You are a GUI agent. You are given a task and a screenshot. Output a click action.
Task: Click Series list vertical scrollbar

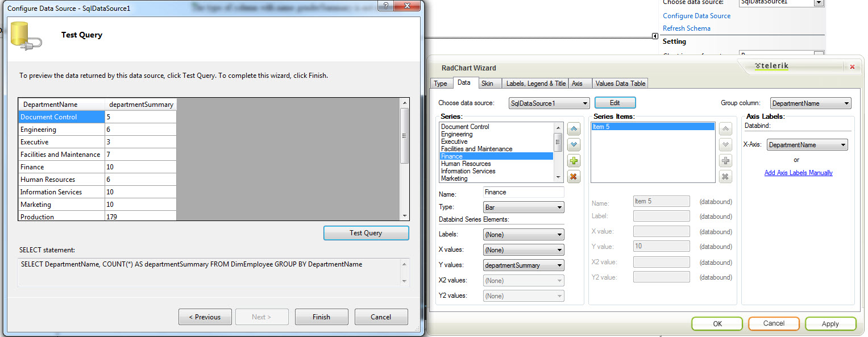tap(558, 152)
